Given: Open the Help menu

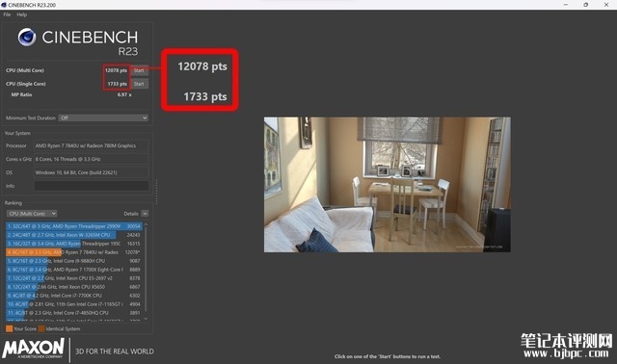Looking at the screenshot, I should (21, 14).
